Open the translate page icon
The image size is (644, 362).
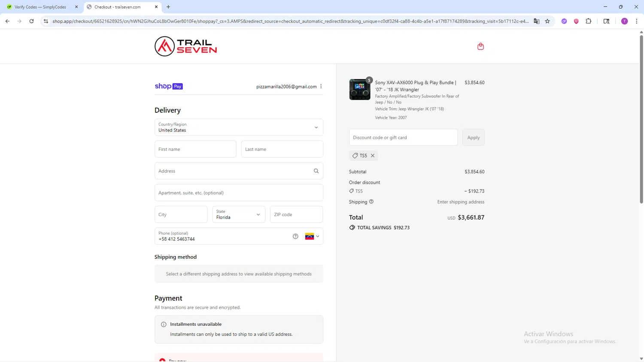tap(537, 21)
